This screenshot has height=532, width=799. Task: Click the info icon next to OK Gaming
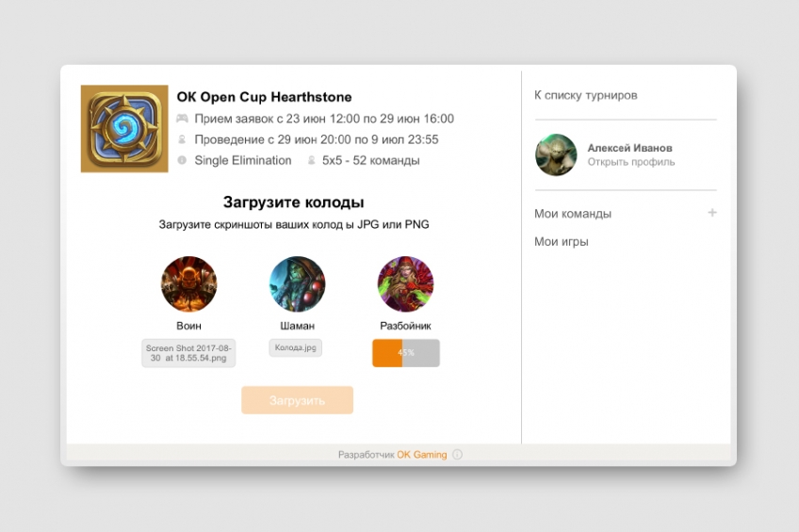point(458,454)
